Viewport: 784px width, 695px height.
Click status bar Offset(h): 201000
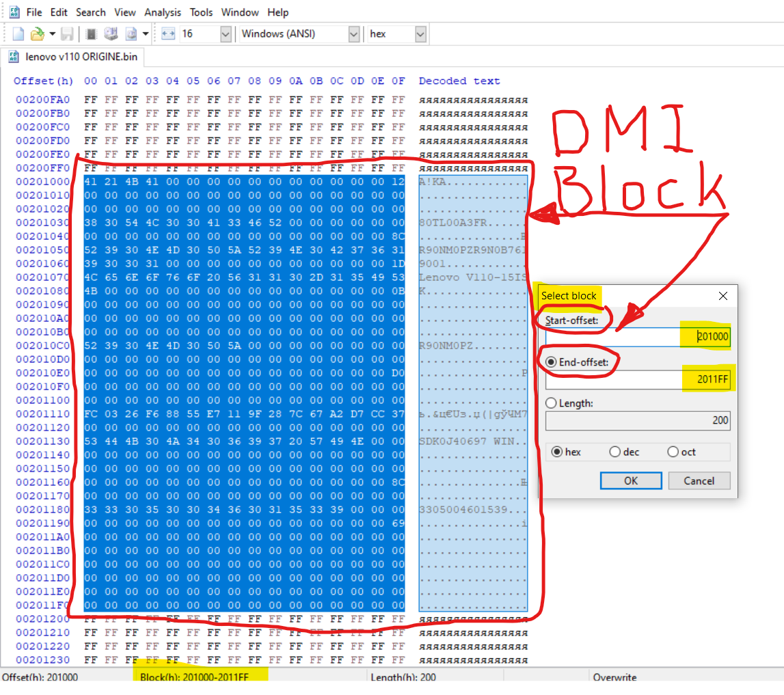click(40, 677)
